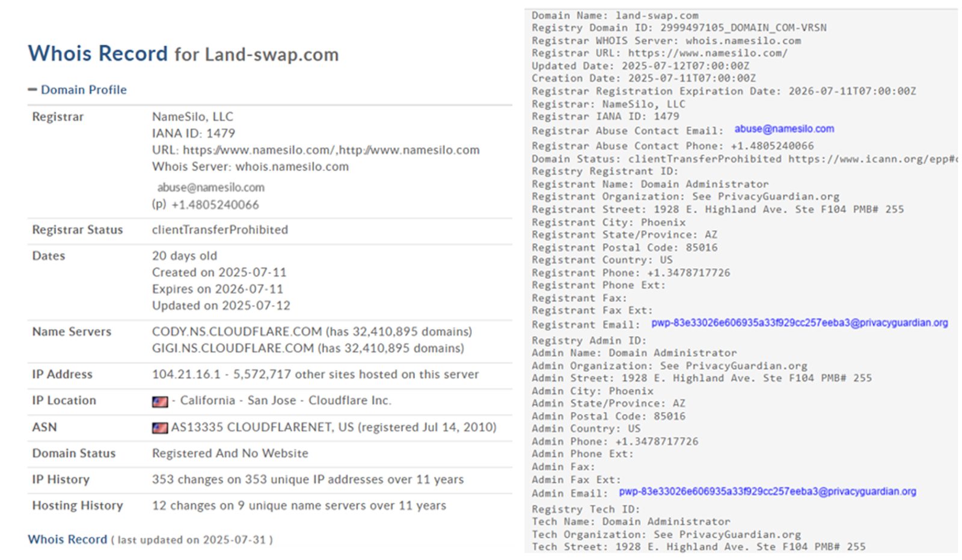Click 'Expires on 2026-07-11'
Viewport: 962px width, 560px height.
pos(218,289)
